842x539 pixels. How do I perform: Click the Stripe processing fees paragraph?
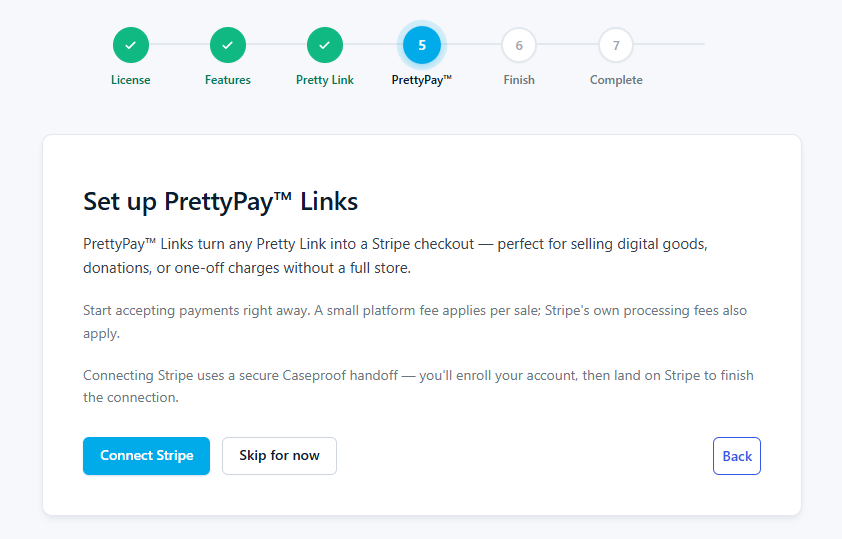(x=415, y=322)
